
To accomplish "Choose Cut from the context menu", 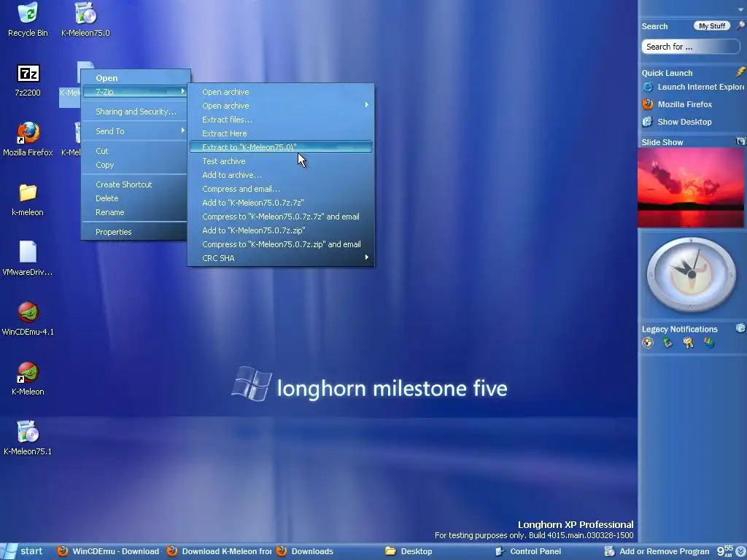I will point(136,151).
